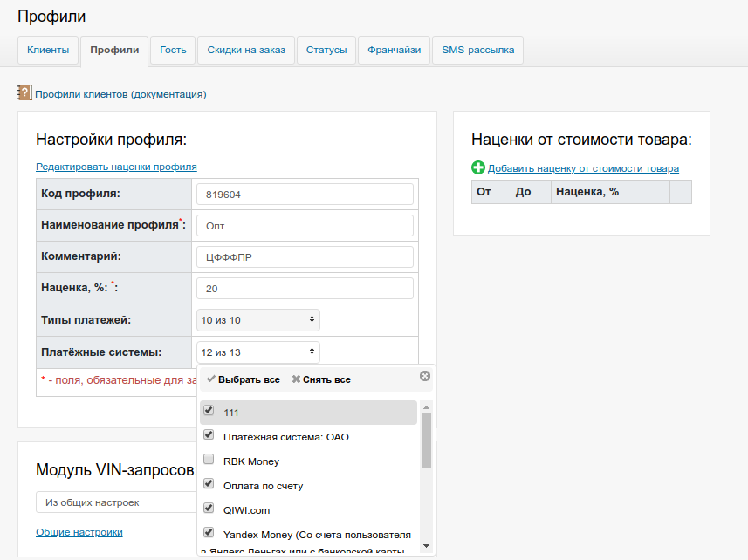This screenshot has height=560, width=748.
Task: Click the dropdown scrollbar up arrow
Action: pyautogui.click(x=427, y=408)
